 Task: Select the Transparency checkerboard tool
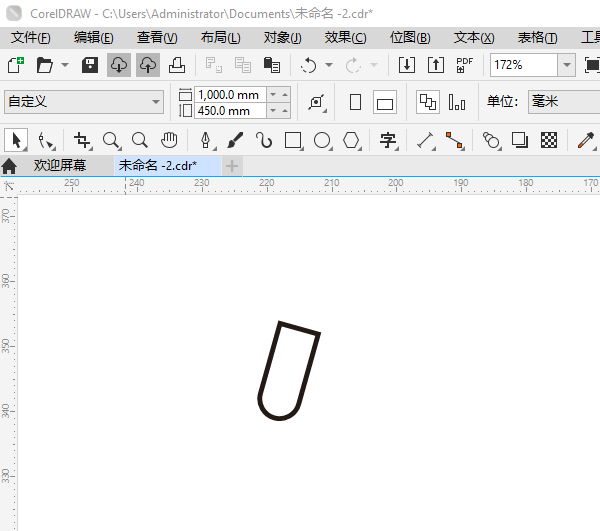click(x=549, y=140)
